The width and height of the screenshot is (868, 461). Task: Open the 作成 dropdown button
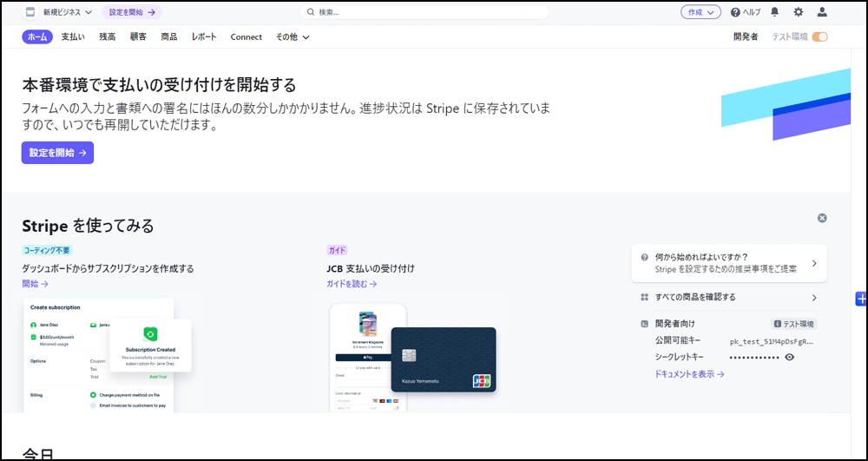(700, 12)
